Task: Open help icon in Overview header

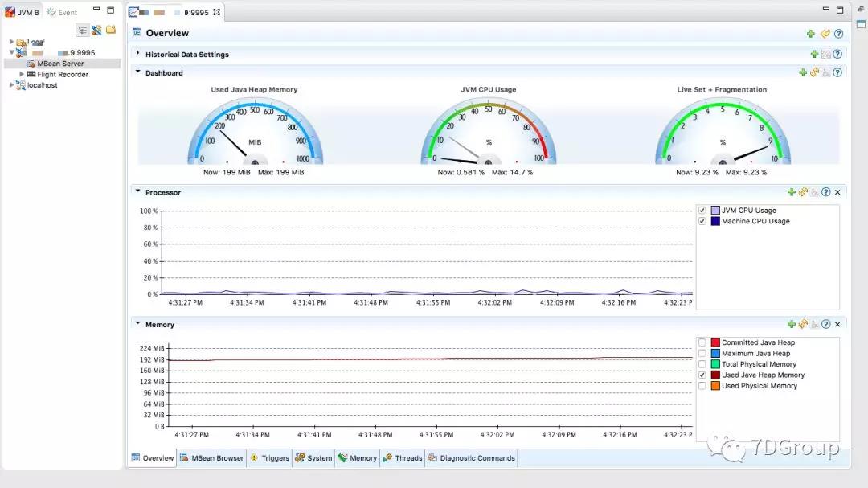Action: (x=838, y=34)
